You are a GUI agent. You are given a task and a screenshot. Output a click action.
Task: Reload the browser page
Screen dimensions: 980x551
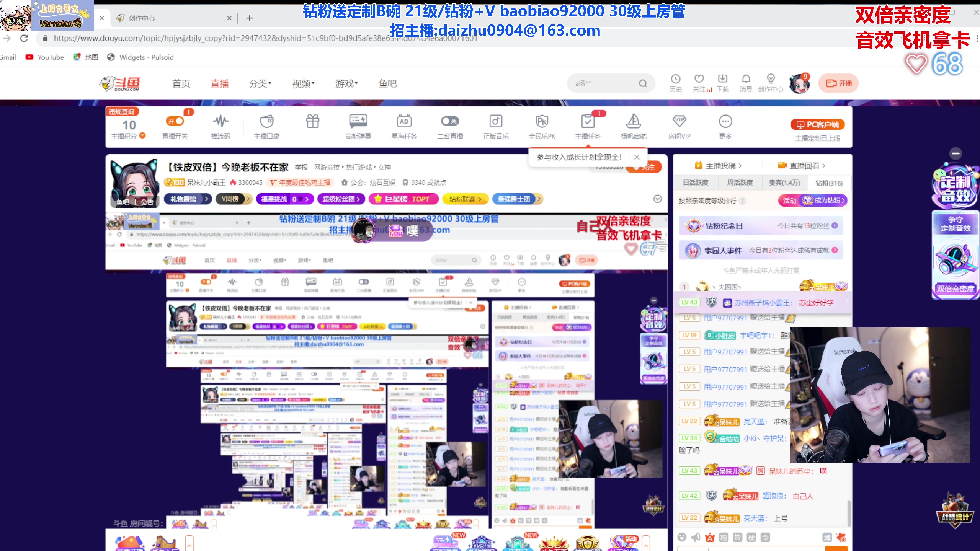24,38
